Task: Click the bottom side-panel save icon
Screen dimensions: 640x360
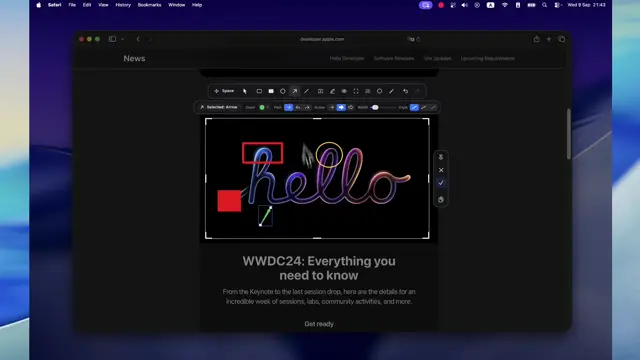Action: click(441, 200)
